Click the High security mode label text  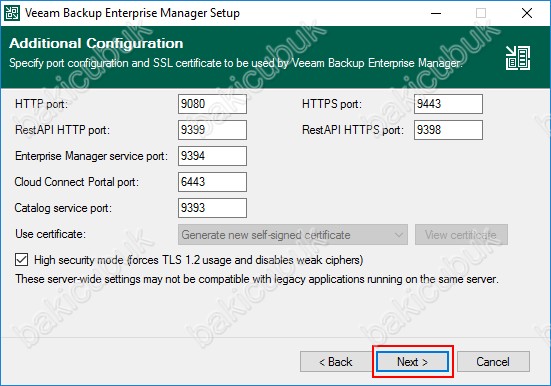pyautogui.click(x=199, y=260)
